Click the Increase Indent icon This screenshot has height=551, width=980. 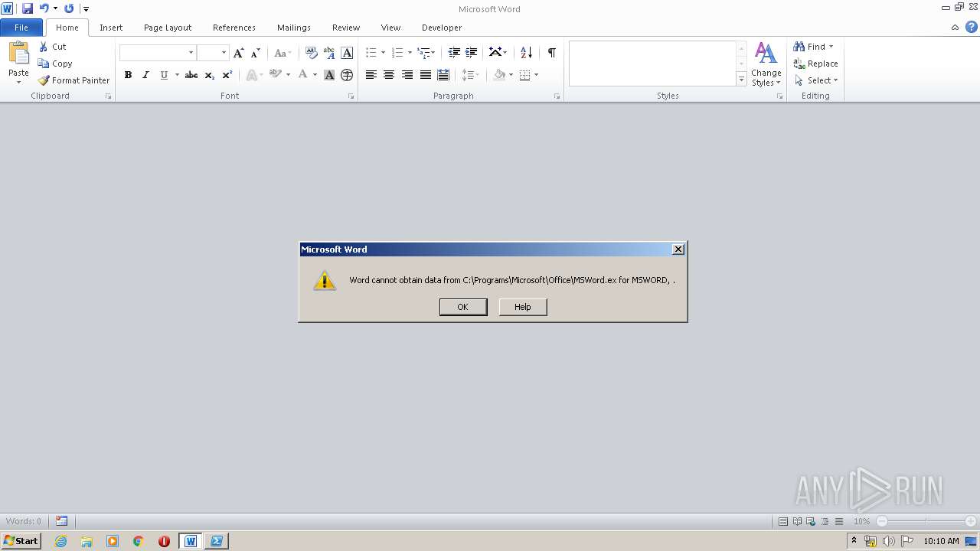[x=472, y=53]
